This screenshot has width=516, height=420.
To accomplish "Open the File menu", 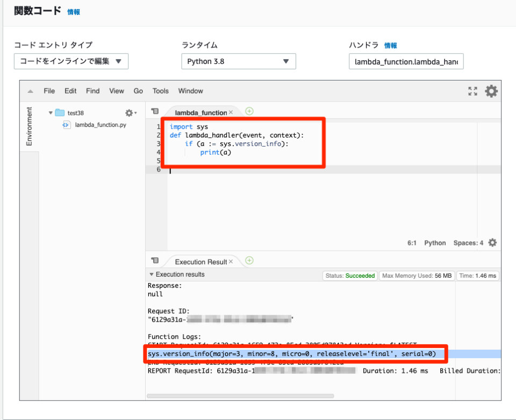I will (x=49, y=91).
